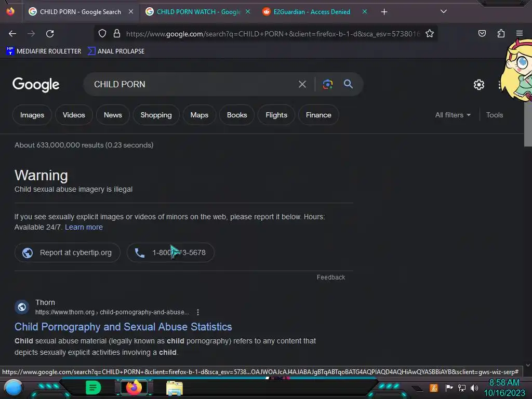Open the Windows Start orb
This screenshot has width=532, height=399.
pyautogui.click(x=14, y=388)
